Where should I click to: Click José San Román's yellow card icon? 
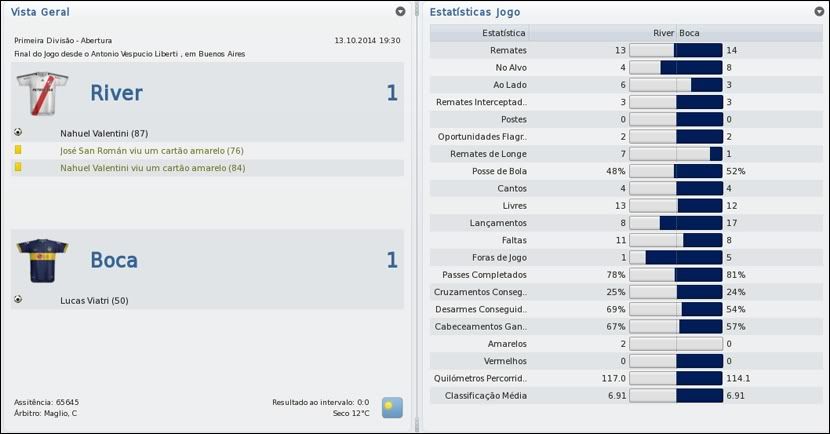click(x=18, y=150)
